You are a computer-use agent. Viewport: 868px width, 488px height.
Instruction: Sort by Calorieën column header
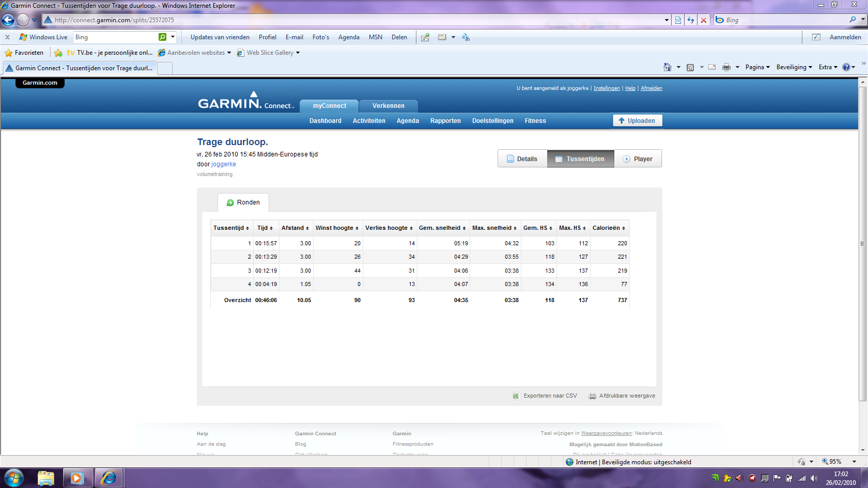pos(609,228)
